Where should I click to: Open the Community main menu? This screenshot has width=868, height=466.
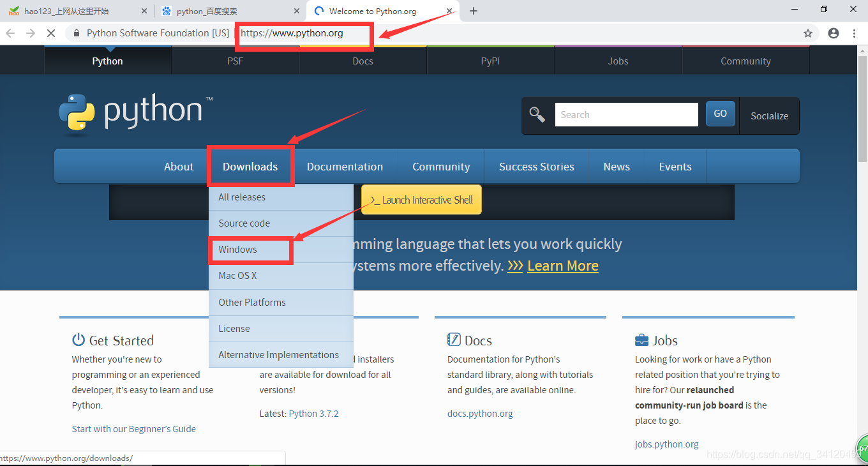441,167
